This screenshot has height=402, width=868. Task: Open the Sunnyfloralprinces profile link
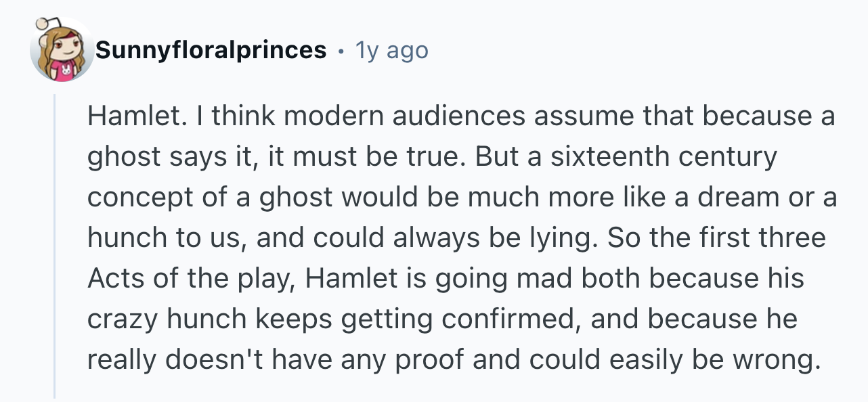[x=211, y=50]
